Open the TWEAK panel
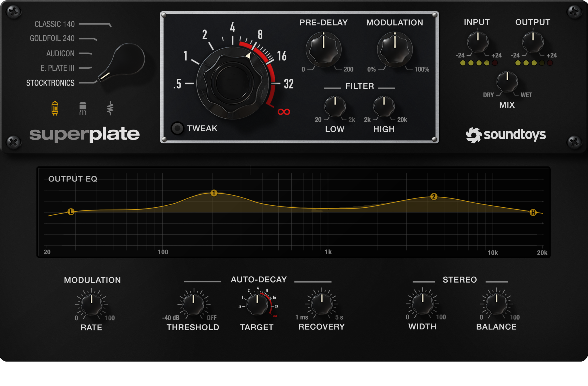588x386 pixels. (177, 128)
